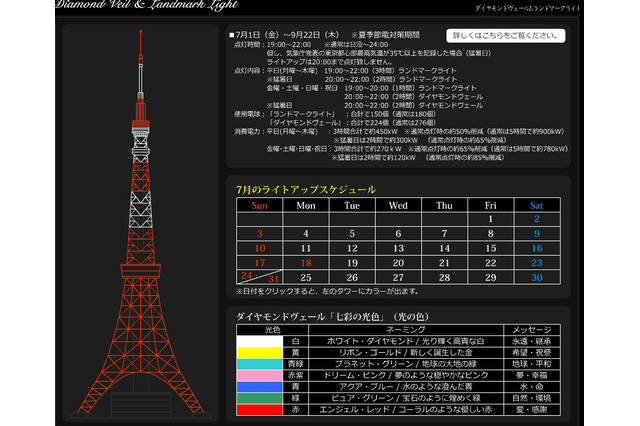Click date 26 in the calendar

[352, 278]
